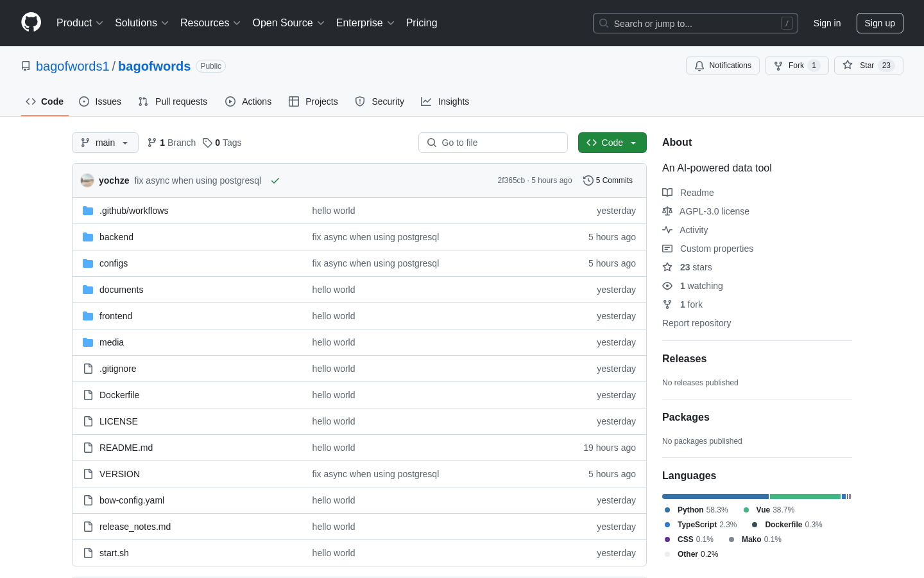The height and width of the screenshot is (578, 924).
Task: Expand the Product menu
Action: coord(80,22)
